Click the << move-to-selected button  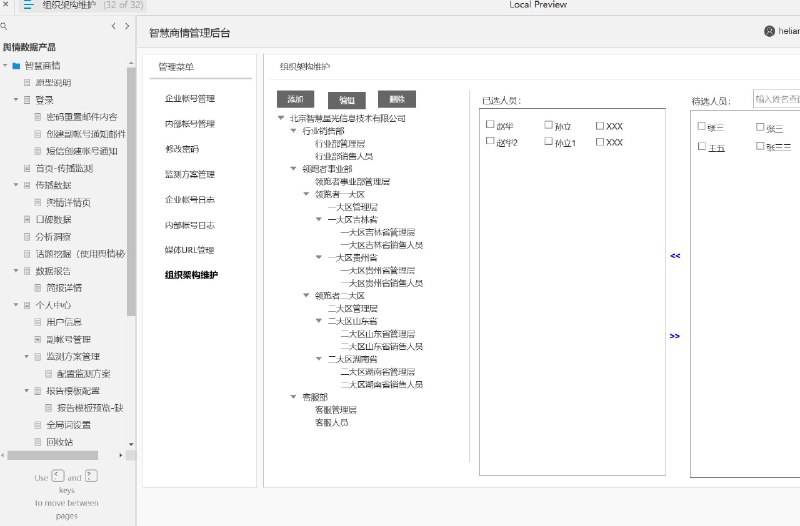[675, 256]
